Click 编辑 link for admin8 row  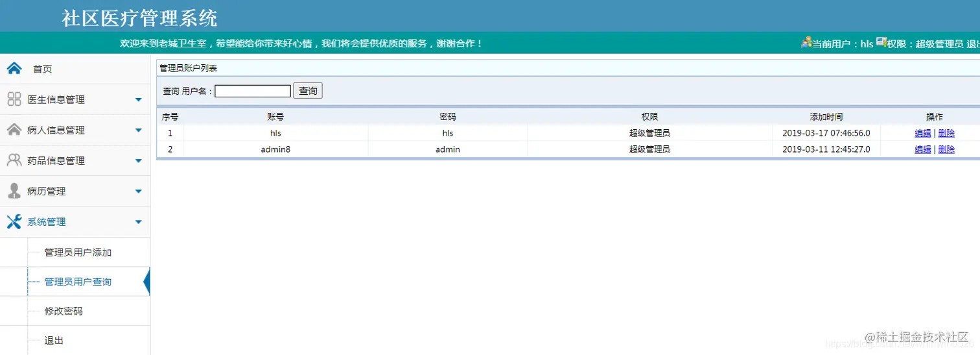pyautogui.click(x=923, y=149)
